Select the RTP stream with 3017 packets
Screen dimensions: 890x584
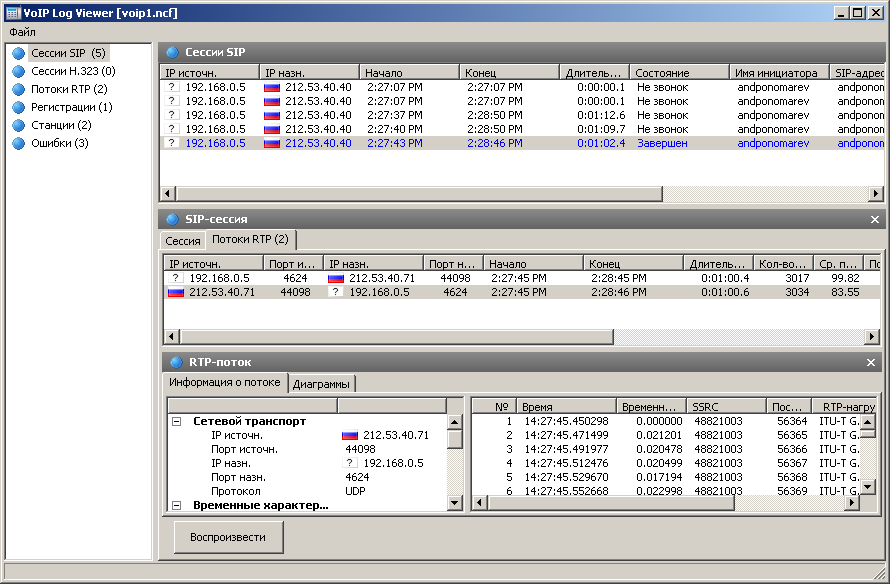pos(522,278)
